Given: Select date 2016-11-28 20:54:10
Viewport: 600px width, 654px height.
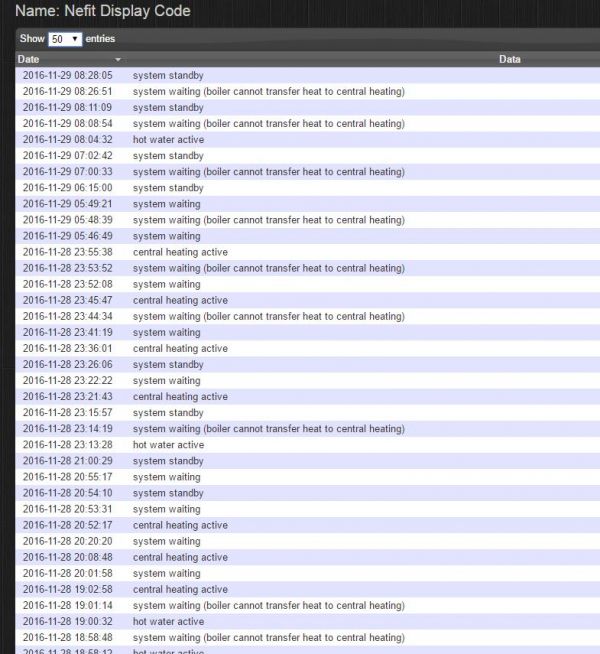Looking at the screenshot, I should (68, 493).
